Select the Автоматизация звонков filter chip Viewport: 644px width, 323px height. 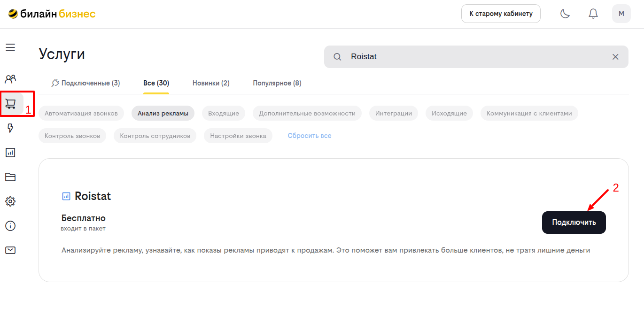(81, 113)
